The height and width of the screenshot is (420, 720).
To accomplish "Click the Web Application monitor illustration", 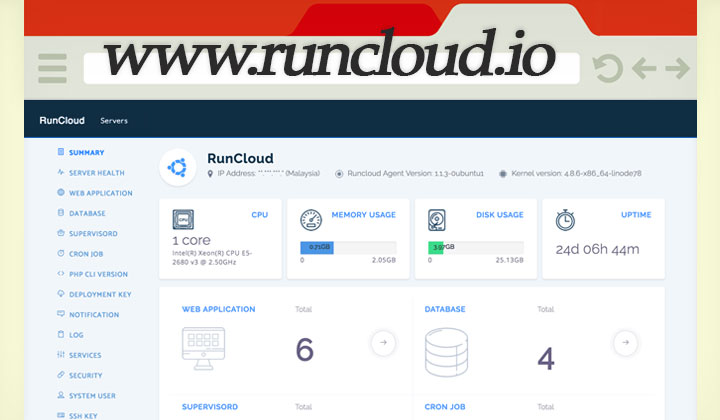I will pos(203,348).
